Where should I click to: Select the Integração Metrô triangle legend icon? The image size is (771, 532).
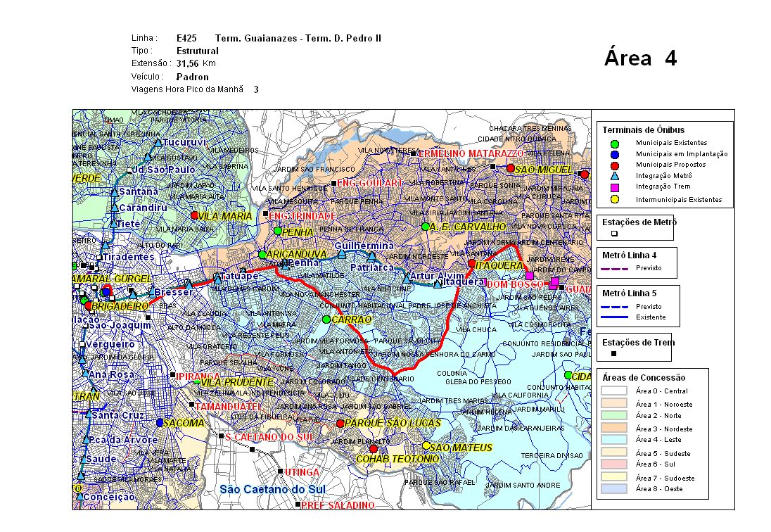(615, 176)
